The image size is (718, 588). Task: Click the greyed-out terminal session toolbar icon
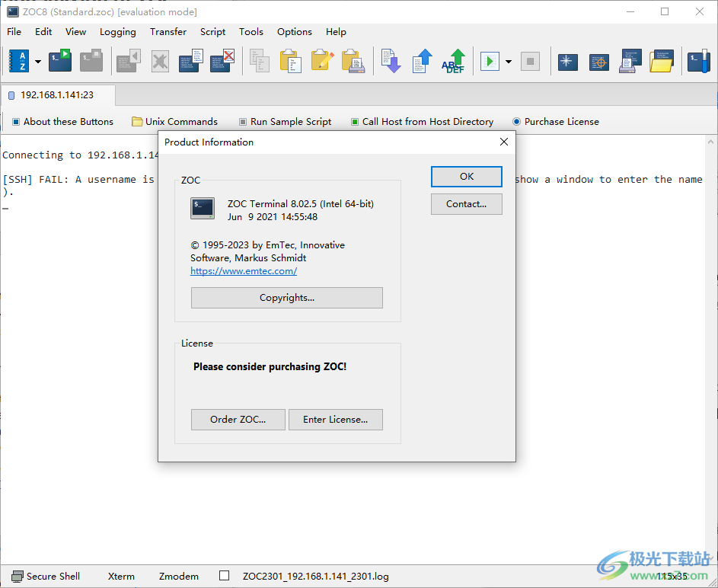pos(91,60)
